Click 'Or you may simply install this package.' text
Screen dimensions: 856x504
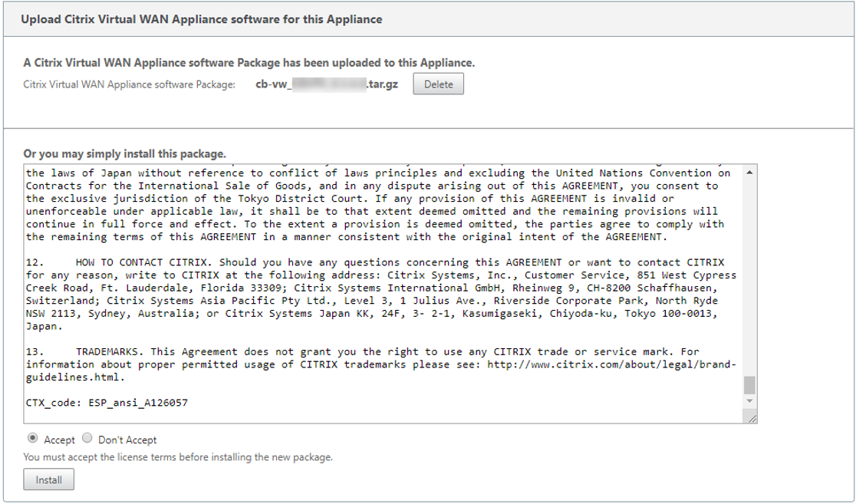point(124,154)
